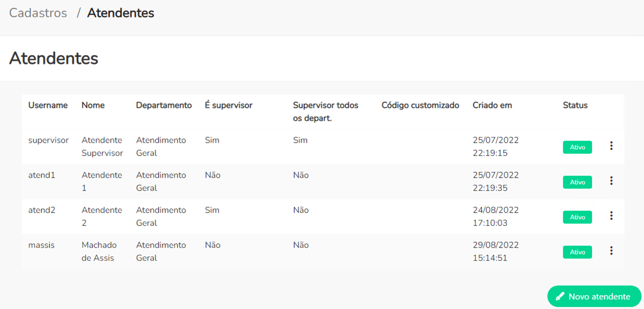
Task: Select the Machado de Assis name cell
Action: [x=99, y=251]
